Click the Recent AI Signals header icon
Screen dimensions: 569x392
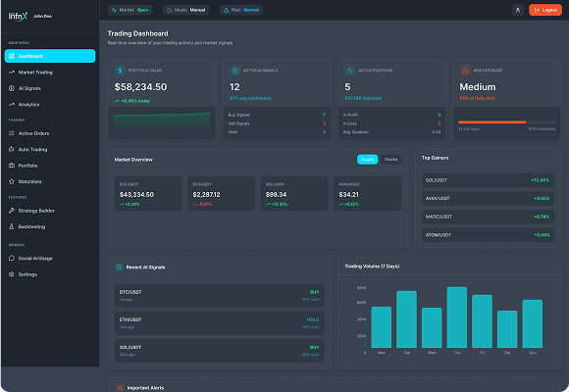(x=119, y=267)
